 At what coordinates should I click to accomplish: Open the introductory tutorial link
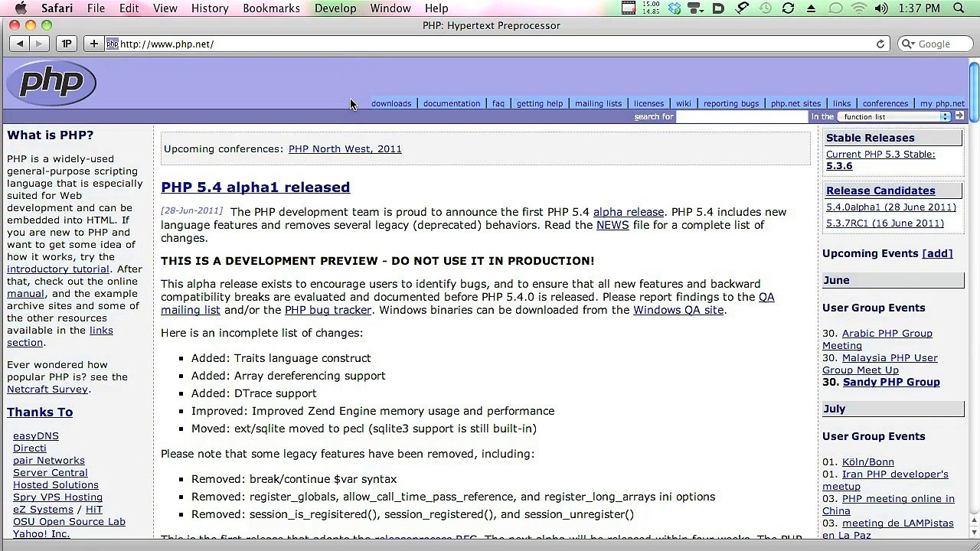(58, 269)
